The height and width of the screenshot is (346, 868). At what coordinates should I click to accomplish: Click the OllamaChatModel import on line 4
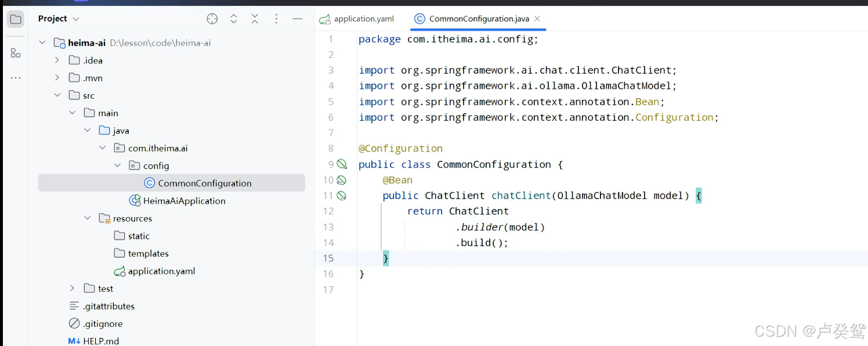point(518,86)
